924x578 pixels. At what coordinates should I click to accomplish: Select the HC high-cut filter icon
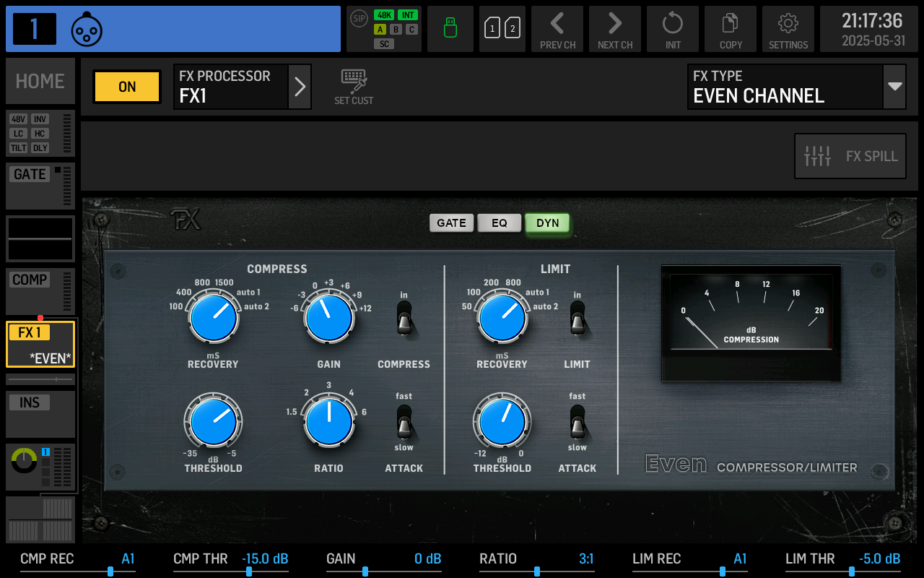40,133
